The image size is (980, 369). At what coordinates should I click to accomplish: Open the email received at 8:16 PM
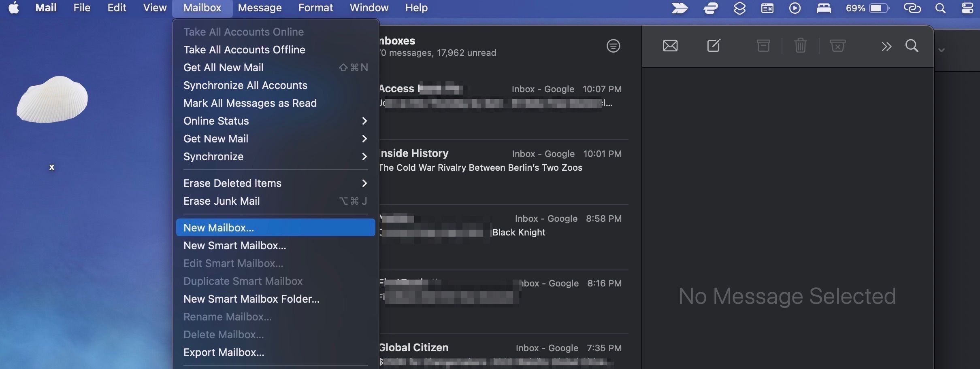tap(503, 301)
